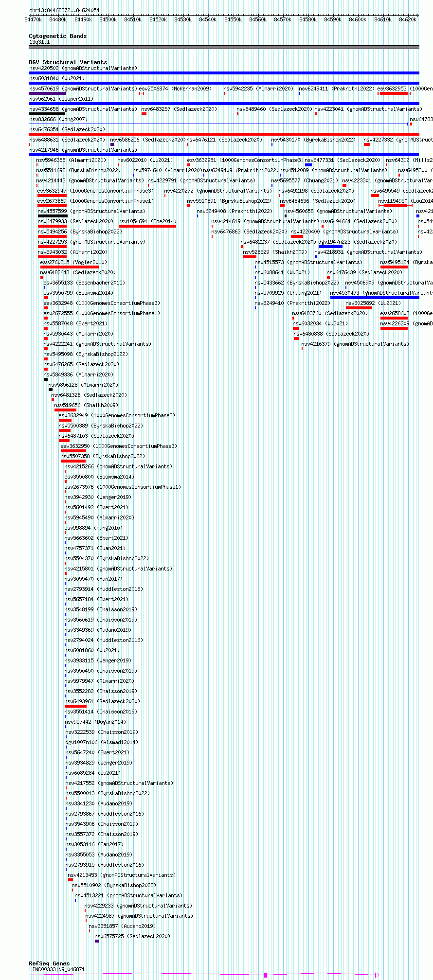
Task: Click nsv5507358 (ByrskaBishop2022) label
Action: (x=103, y=456)
